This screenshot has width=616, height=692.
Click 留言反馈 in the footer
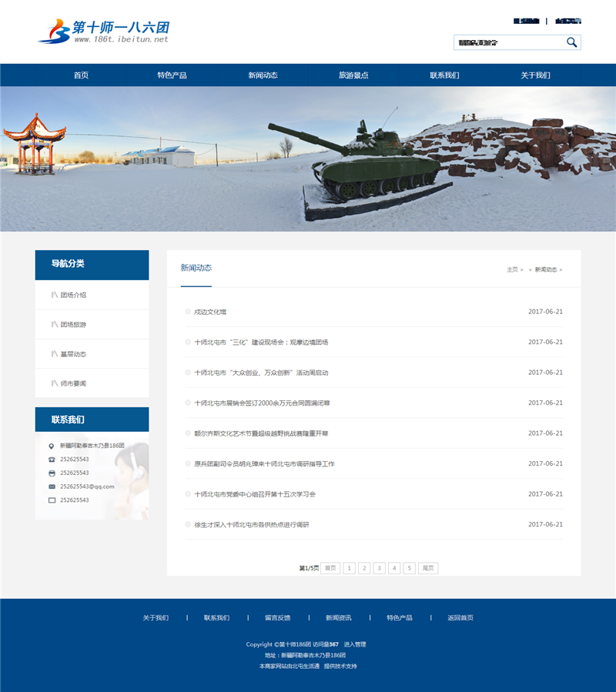click(277, 617)
